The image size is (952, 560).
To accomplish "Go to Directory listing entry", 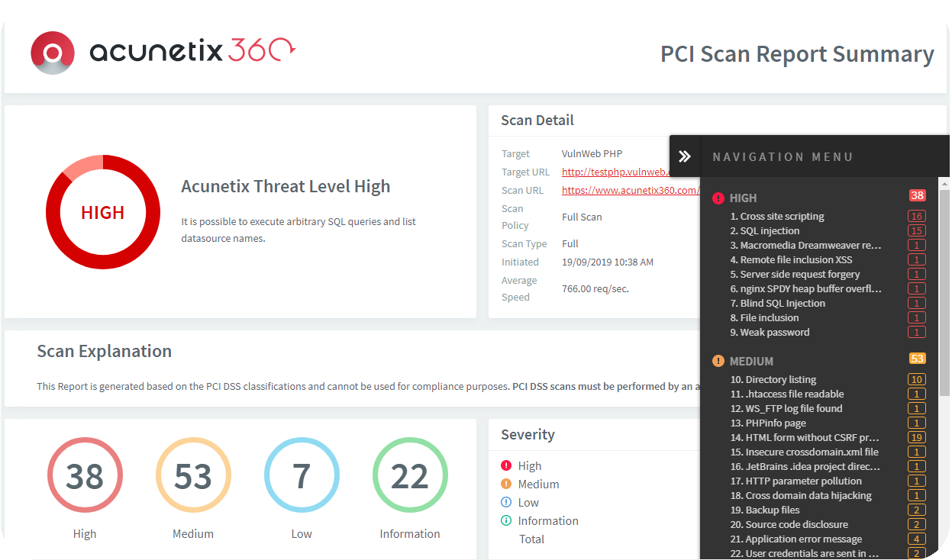I will click(x=773, y=379).
